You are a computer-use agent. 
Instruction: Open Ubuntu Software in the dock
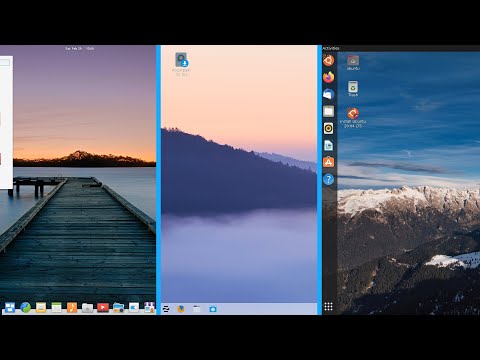point(328,162)
